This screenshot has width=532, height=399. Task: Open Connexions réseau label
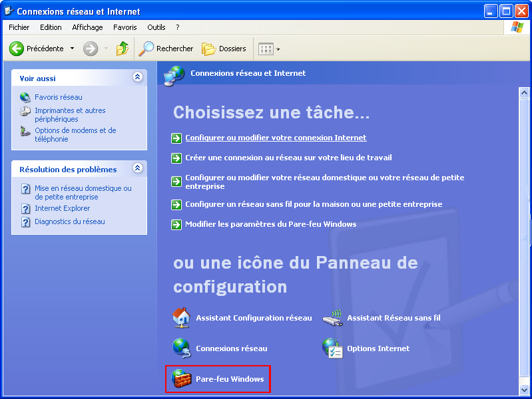tap(232, 348)
